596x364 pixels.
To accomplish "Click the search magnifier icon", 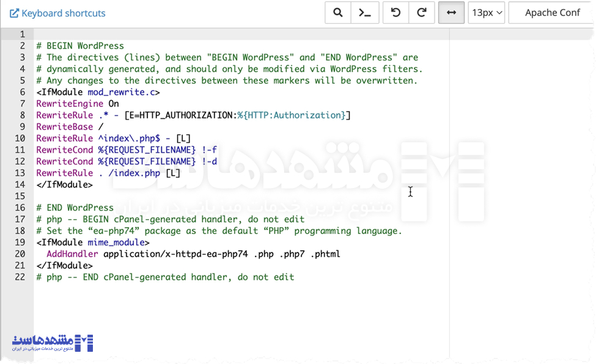I will click(x=337, y=13).
